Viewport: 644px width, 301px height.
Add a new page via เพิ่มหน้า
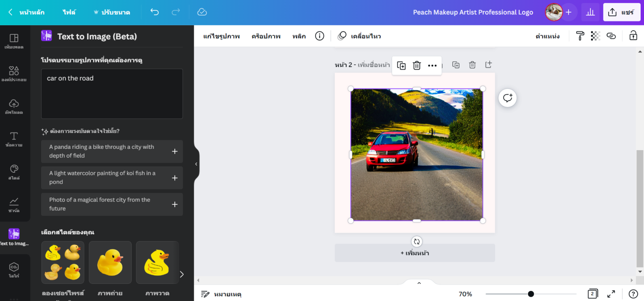coord(414,252)
